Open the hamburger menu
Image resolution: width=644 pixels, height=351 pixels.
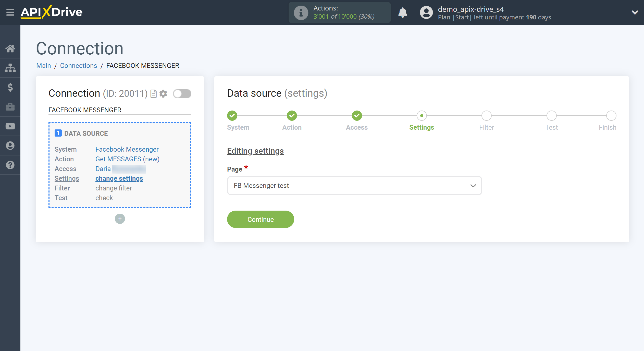10,12
